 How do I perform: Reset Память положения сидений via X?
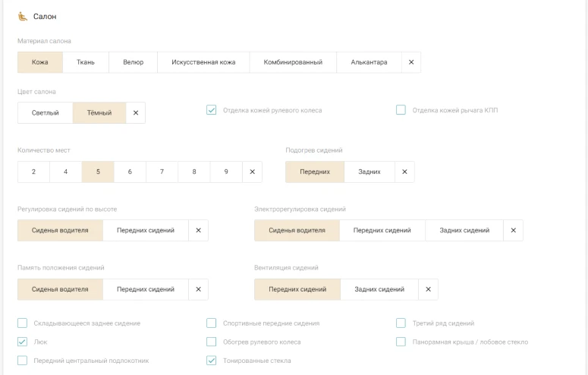point(198,289)
